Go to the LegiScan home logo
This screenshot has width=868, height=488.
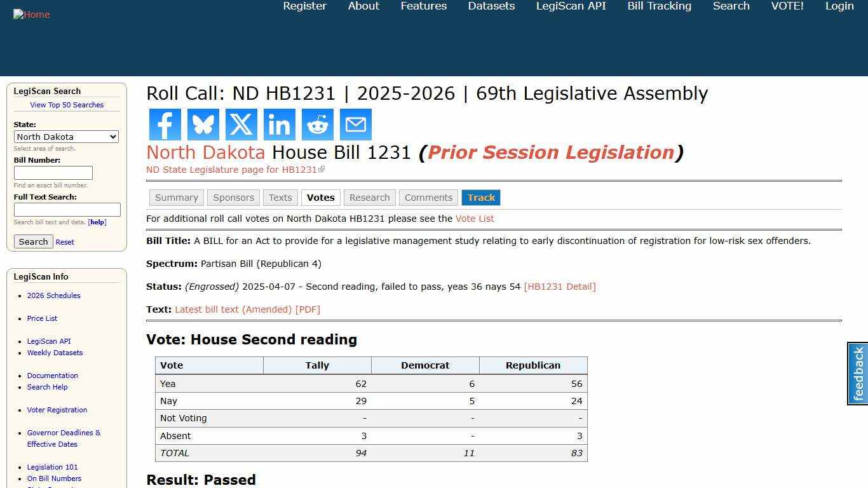click(x=31, y=14)
